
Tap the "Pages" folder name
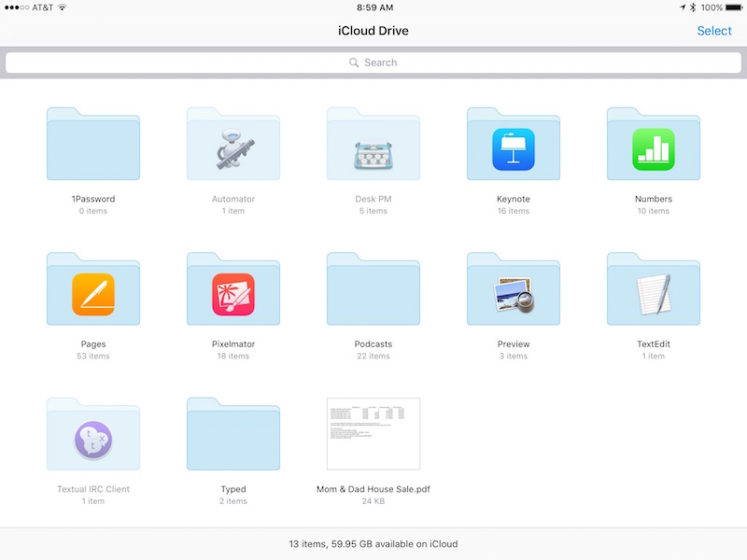[93, 344]
